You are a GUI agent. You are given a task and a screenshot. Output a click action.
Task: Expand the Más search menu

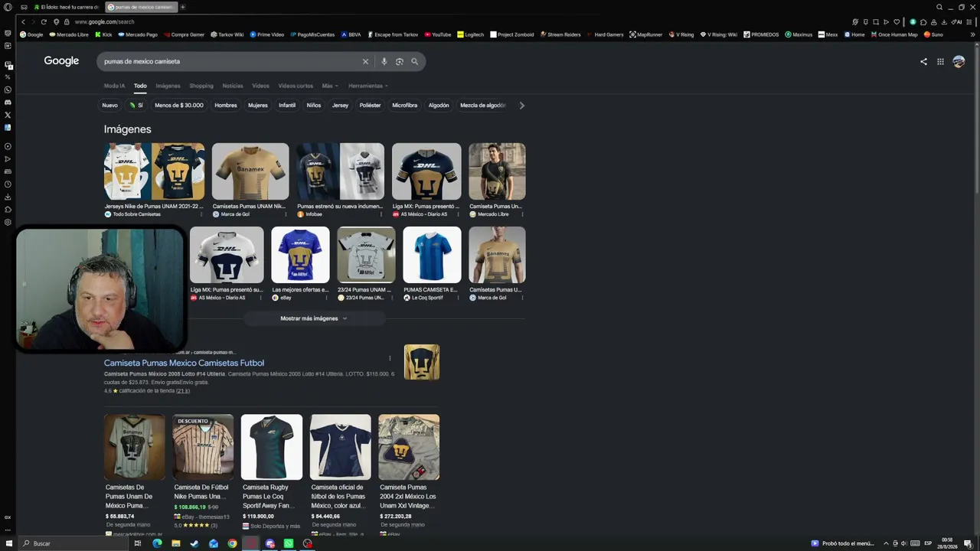[x=330, y=86]
